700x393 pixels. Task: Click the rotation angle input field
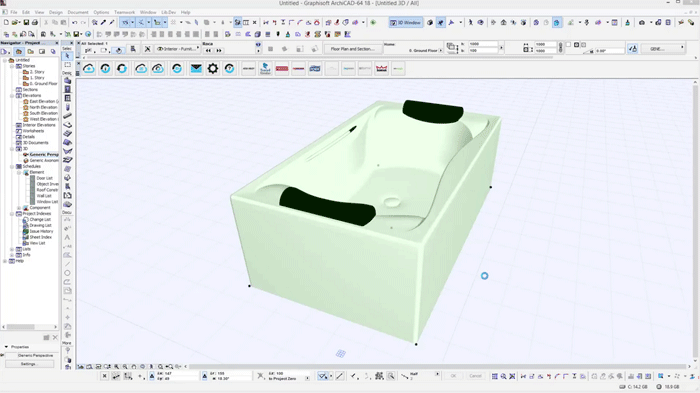point(609,51)
